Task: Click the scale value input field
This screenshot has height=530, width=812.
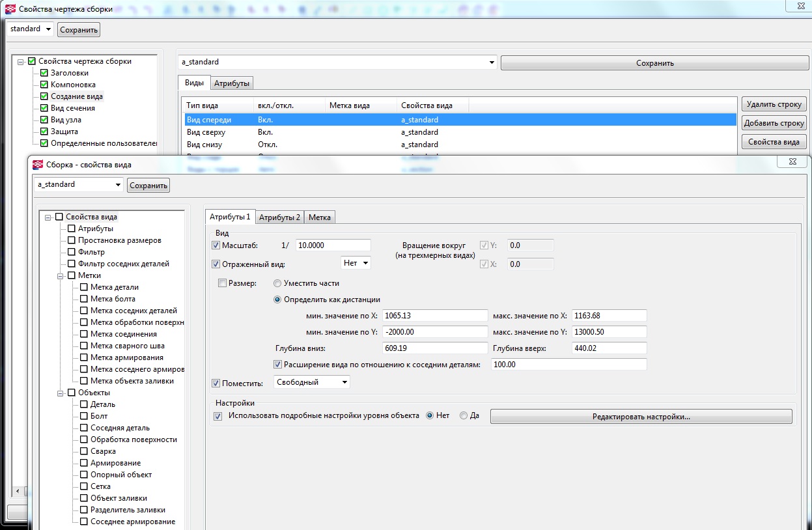Action: tap(333, 245)
